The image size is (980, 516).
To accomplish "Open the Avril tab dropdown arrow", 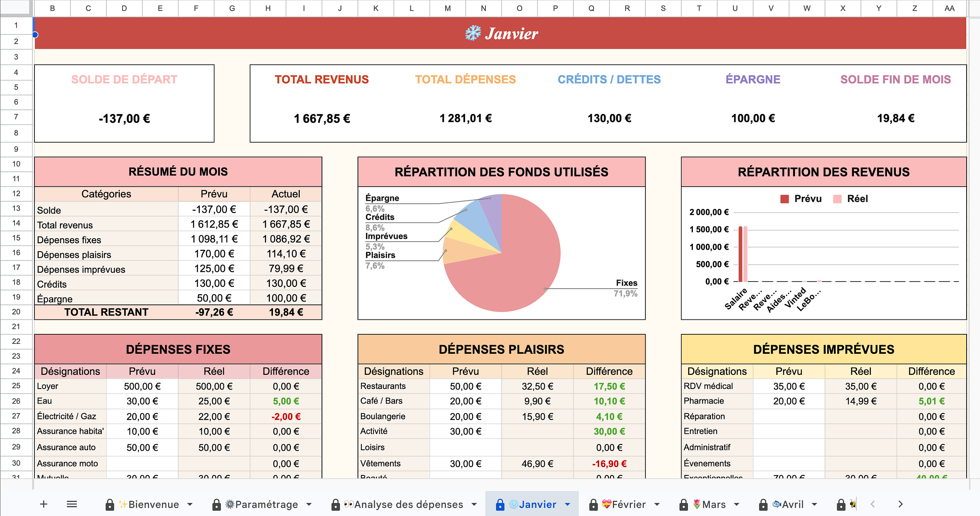I will click(x=814, y=505).
